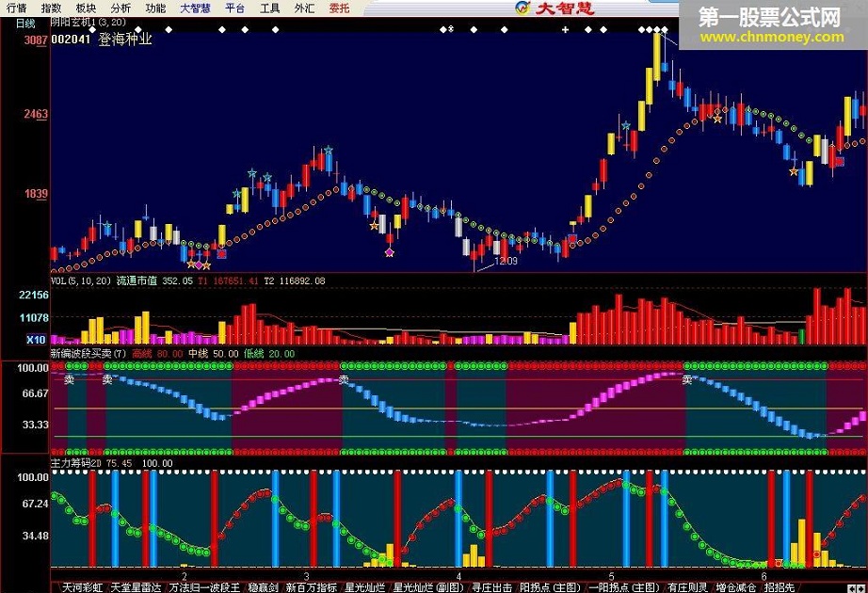Click the T2 116892.08 readout
The height and width of the screenshot is (593, 868).
(x=294, y=280)
